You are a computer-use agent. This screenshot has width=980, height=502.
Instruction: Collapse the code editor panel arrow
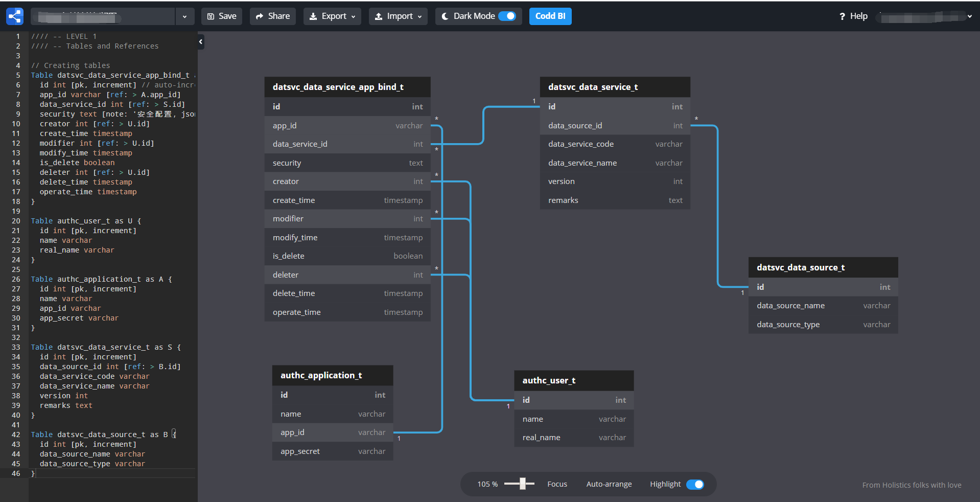[x=201, y=41]
